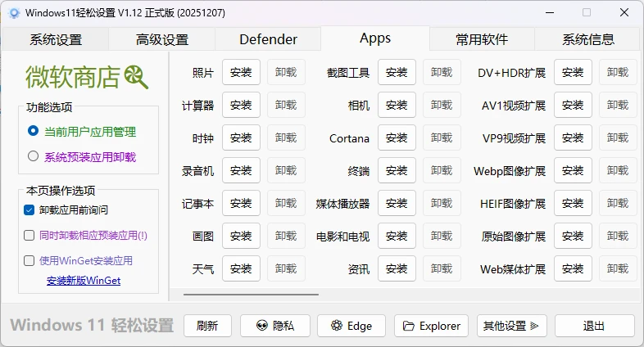Install the 天气 app

[241, 268]
